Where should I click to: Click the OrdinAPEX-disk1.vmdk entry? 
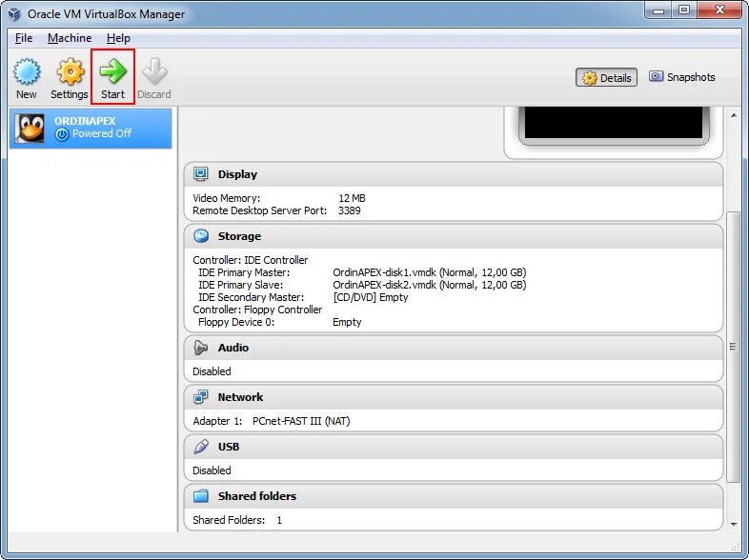click(430, 272)
